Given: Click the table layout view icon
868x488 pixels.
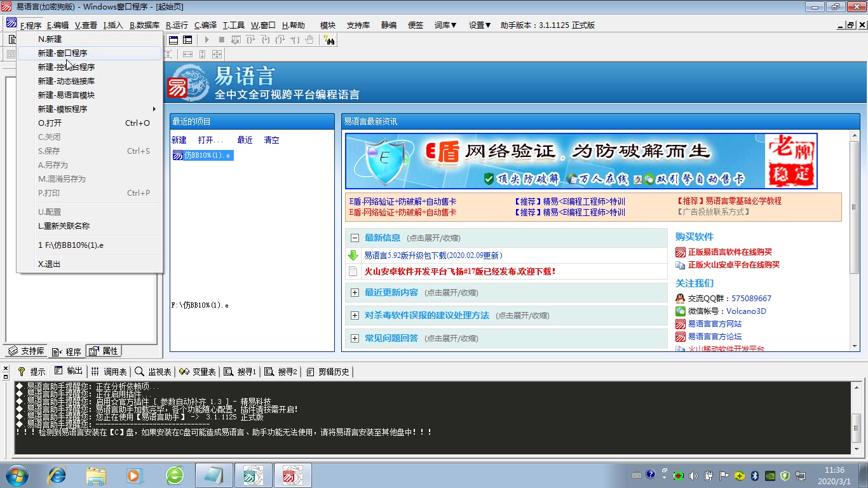Looking at the screenshot, I should click(x=187, y=40).
